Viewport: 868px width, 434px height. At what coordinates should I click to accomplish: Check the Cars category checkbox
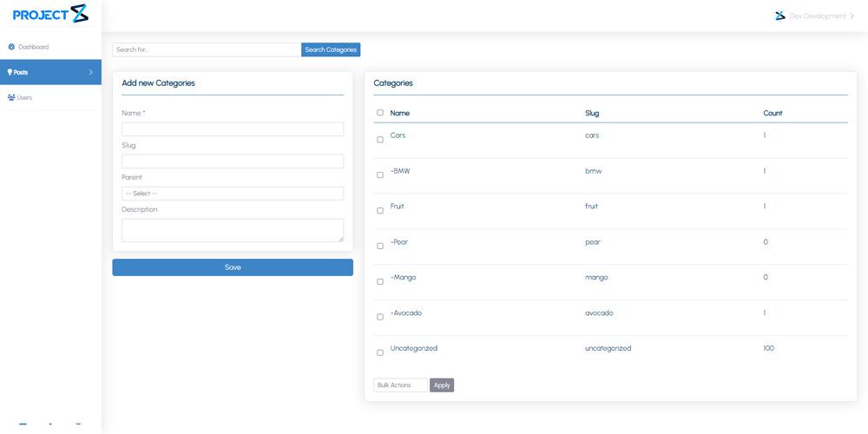pyautogui.click(x=380, y=140)
